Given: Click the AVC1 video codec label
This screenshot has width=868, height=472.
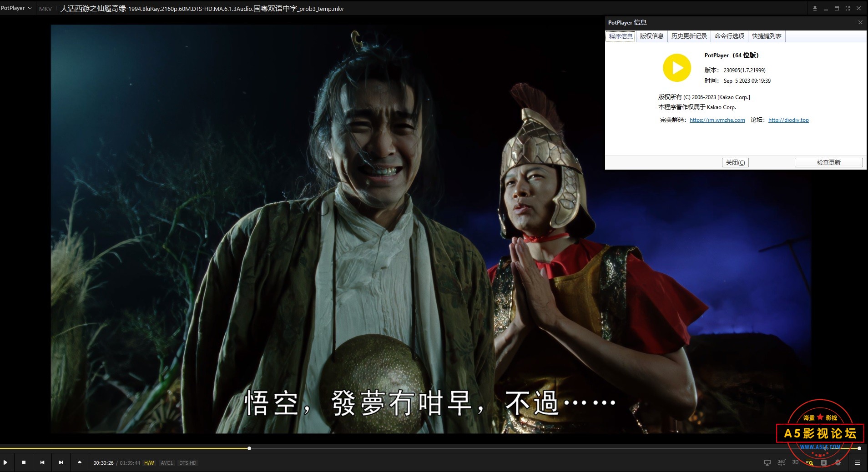Looking at the screenshot, I should click(x=167, y=463).
